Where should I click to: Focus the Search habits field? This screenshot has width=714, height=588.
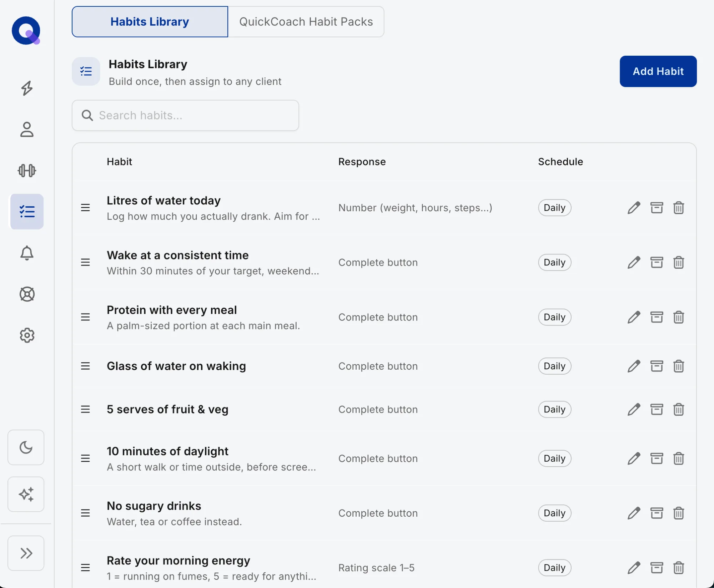(185, 115)
